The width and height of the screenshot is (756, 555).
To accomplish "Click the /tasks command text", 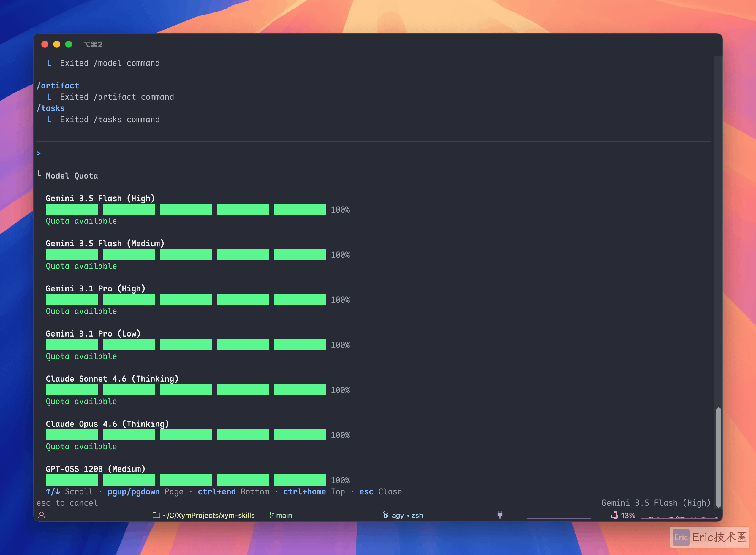I will tap(51, 108).
